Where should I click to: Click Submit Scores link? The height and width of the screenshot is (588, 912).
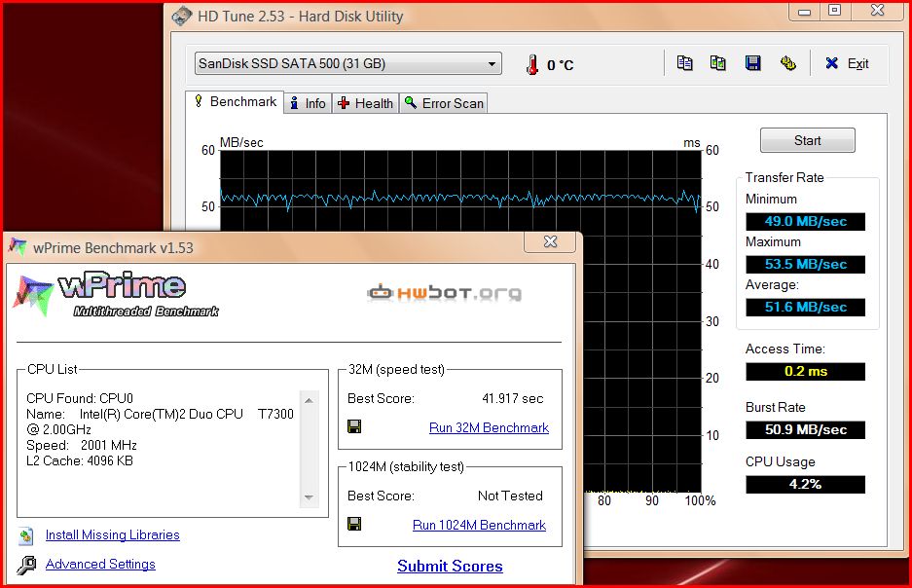coord(450,566)
